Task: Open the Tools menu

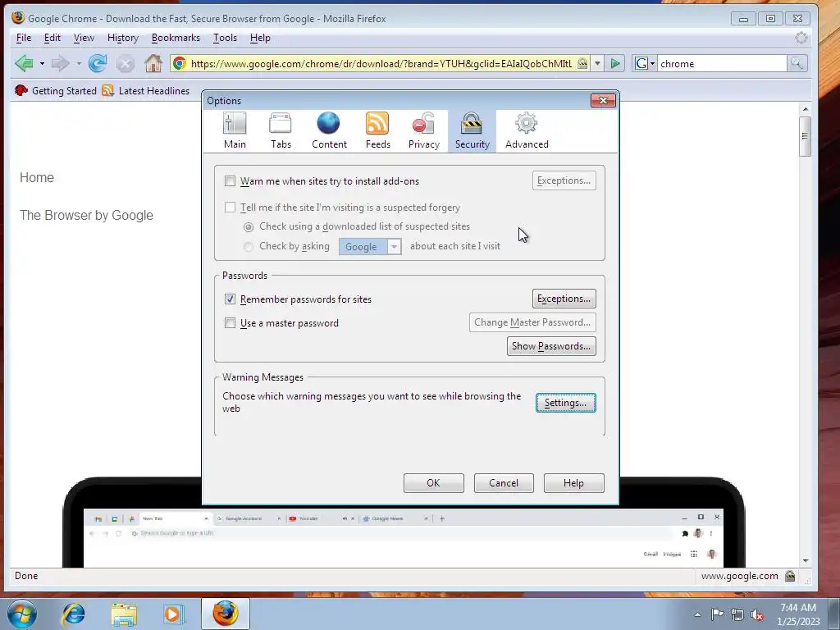Action: pyautogui.click(x=225, y=38)
